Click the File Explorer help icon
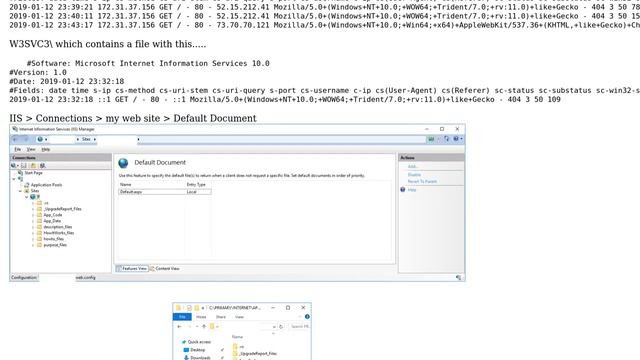Screen dimensions: 640x360 pos(307,317)
